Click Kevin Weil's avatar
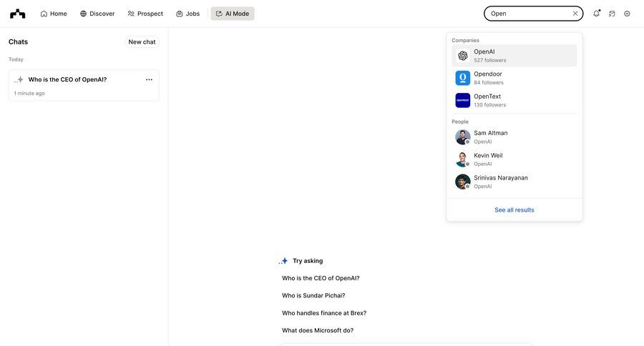The width and height of the screenshot is (644, 346). [x=463, y=159]
